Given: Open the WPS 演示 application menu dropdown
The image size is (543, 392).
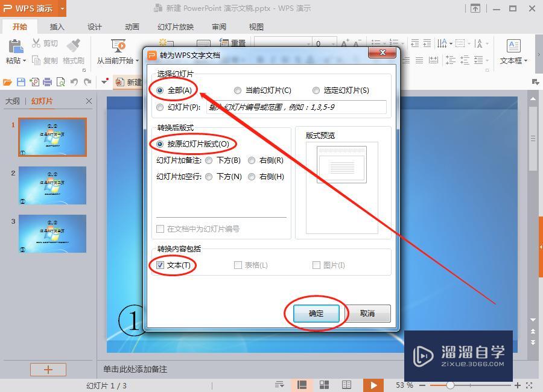Looking at the screenshot, I should click(x=62, y=8).
